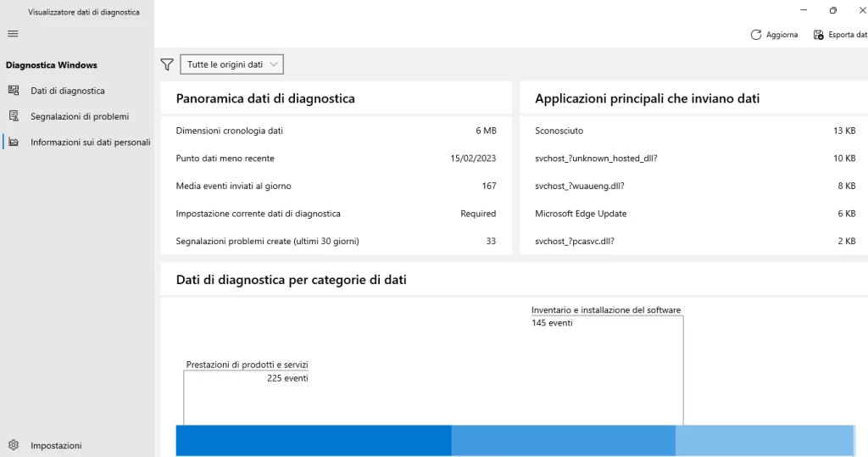Click the Impostazioni gear icon
Image resolution: width=868 pixels, height=457 pixels.
[14, 445]
